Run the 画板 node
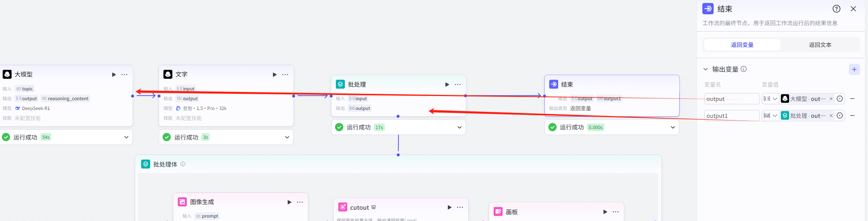Screen dimensions: 868x221 click(605, 212)
